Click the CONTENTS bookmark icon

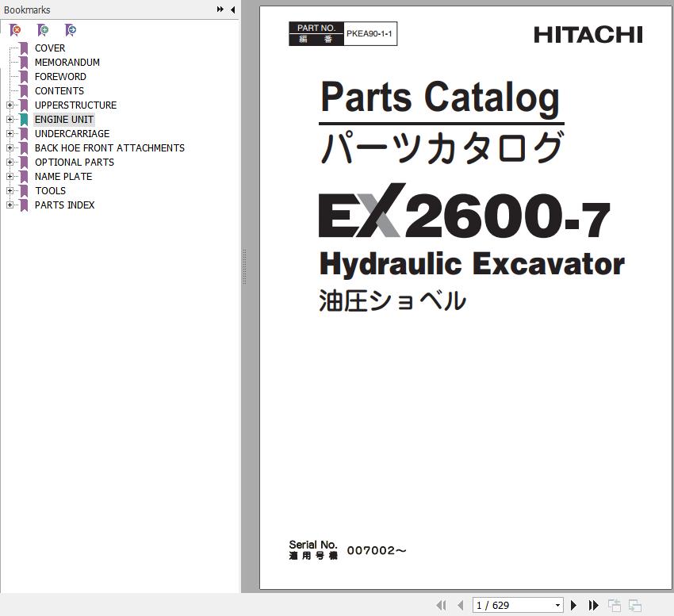pos(24,90)
